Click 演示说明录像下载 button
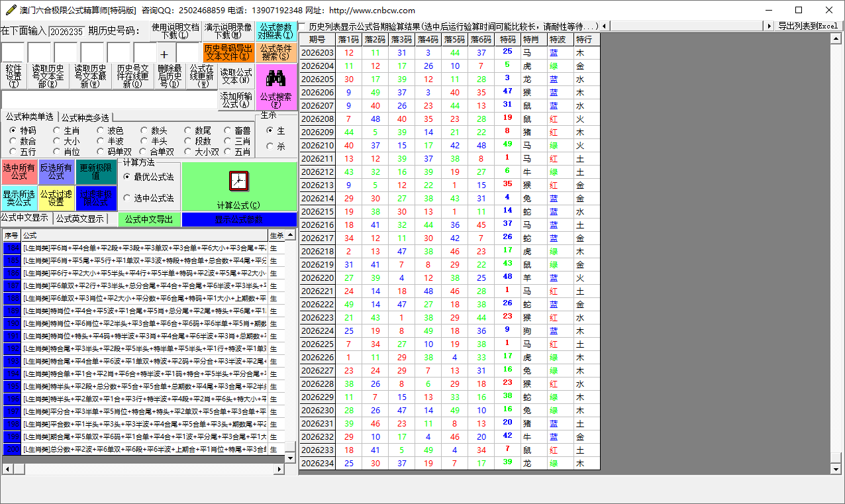 [x=228, y=31]
